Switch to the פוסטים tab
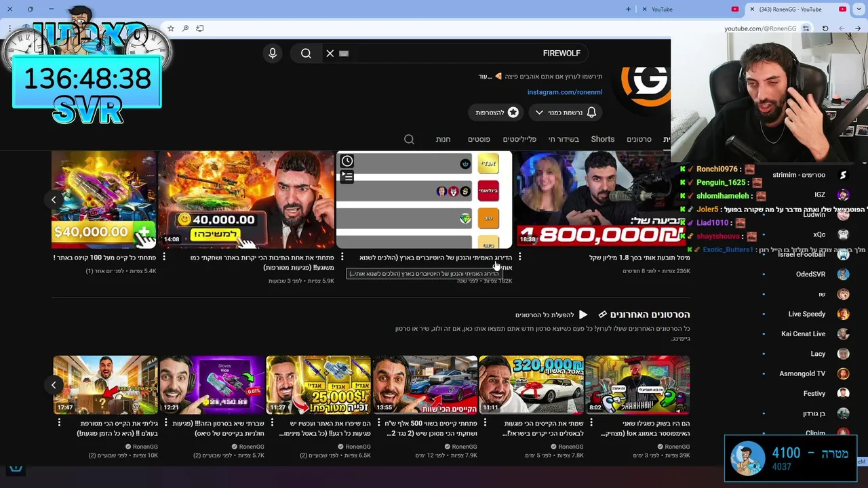 pyautogui.click(x=479, y=139)
